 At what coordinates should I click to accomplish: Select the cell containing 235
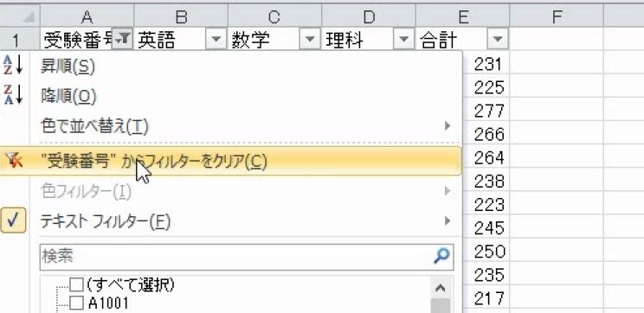point(486,274)
